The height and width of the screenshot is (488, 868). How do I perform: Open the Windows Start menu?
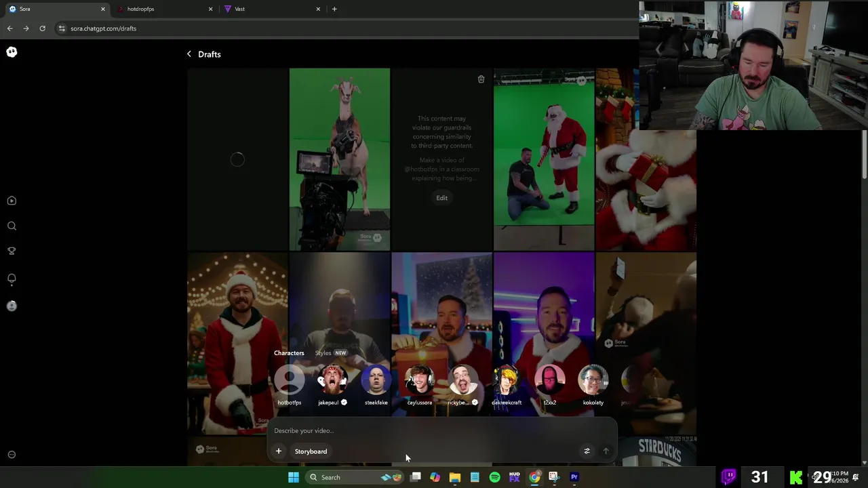point(294,477)
